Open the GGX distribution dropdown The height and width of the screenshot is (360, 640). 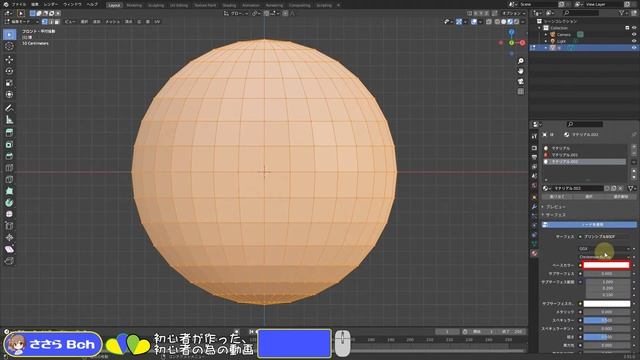604,249
